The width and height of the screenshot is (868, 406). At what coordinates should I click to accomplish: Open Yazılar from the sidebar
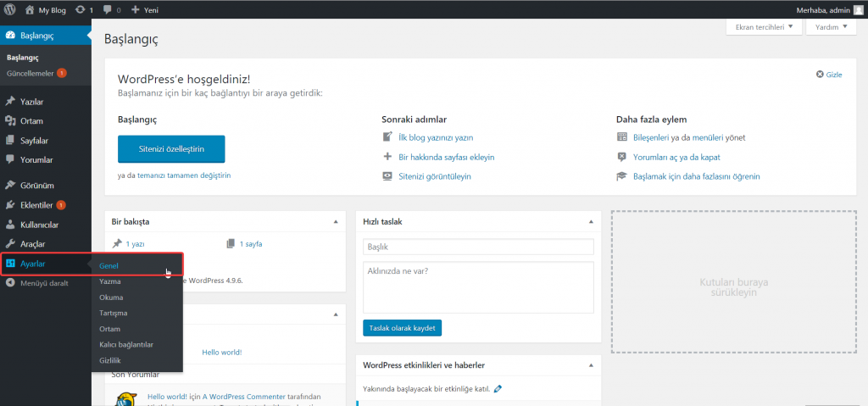(31, 102)
